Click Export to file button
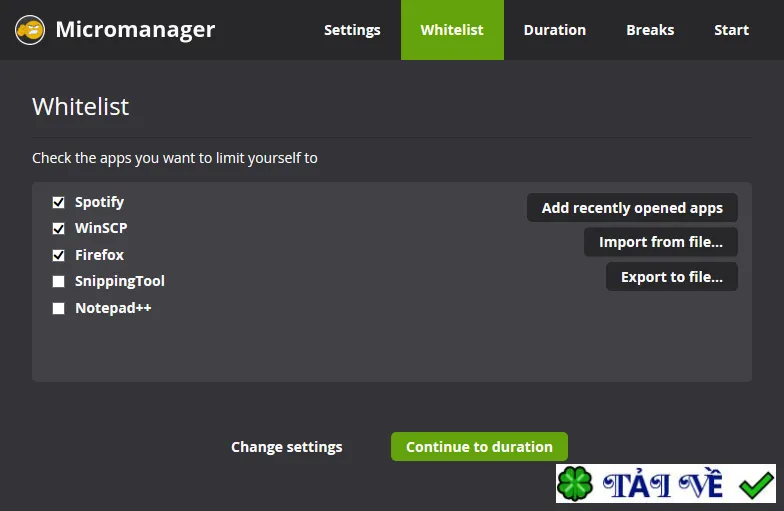784x511 pixels. click(672, 276)
